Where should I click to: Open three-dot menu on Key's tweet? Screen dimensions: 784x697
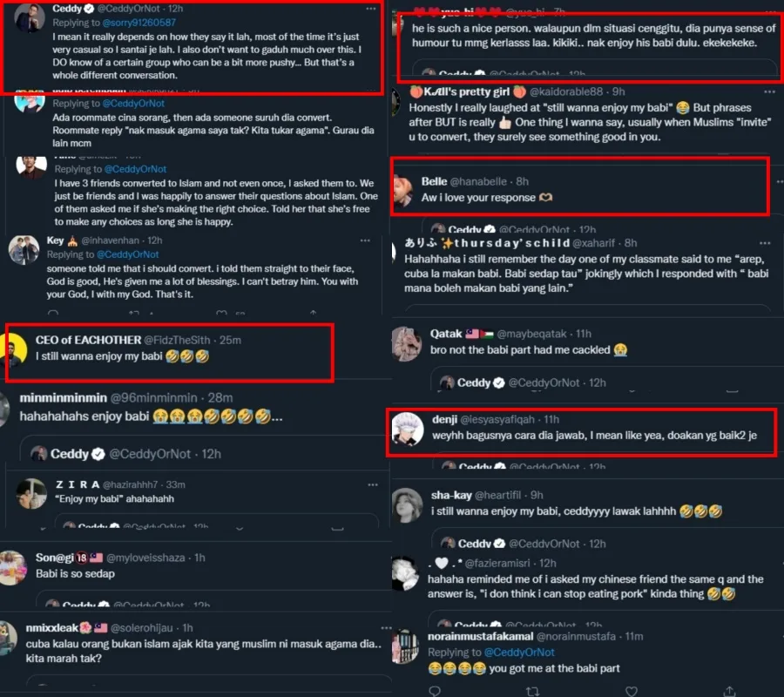366,240
